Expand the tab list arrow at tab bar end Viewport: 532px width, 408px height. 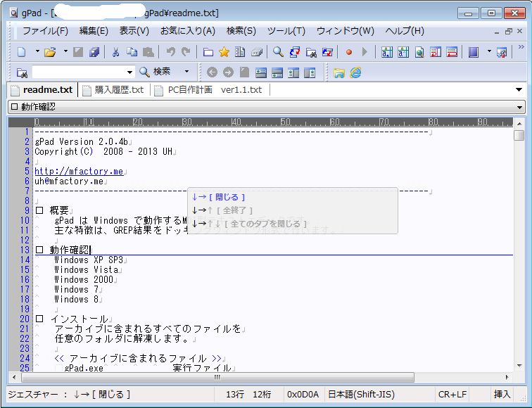(519, 89)
